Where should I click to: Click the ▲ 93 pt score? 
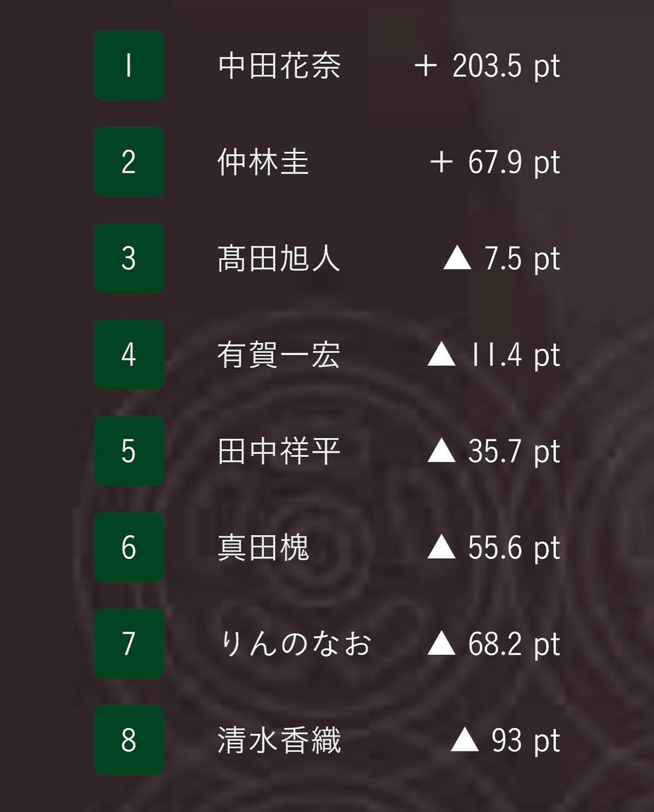pos(506,740)
